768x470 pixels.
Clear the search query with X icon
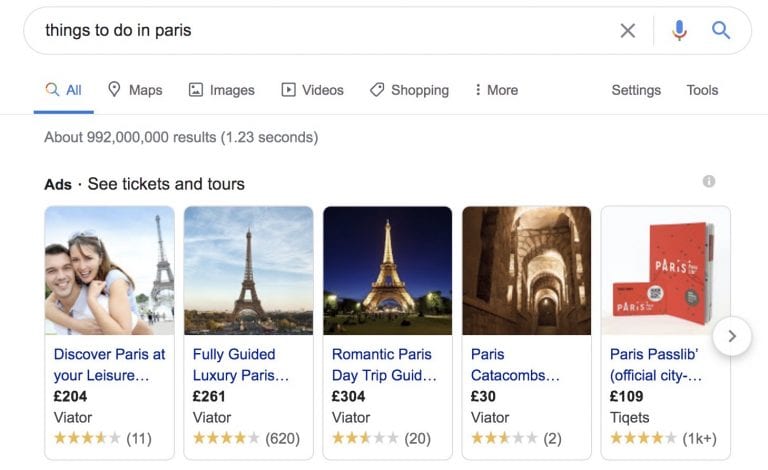[x=627, y=31]
